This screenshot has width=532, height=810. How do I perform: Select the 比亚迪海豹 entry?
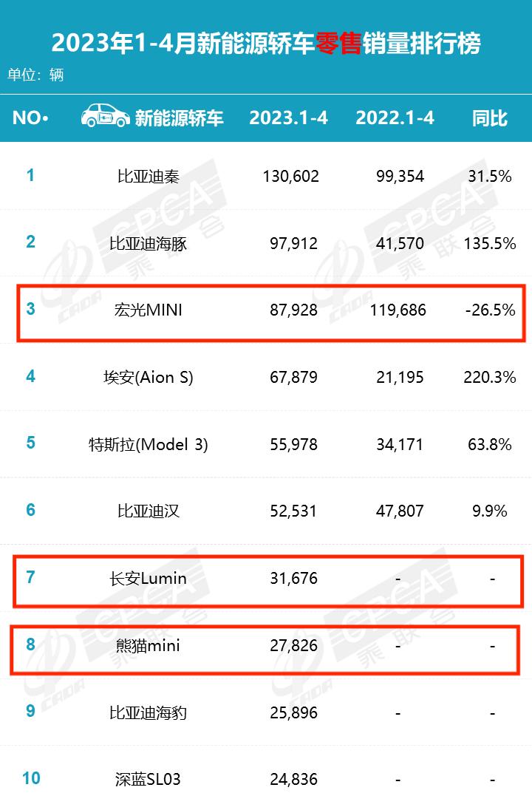pyautogui.click(x=149, y=713)
